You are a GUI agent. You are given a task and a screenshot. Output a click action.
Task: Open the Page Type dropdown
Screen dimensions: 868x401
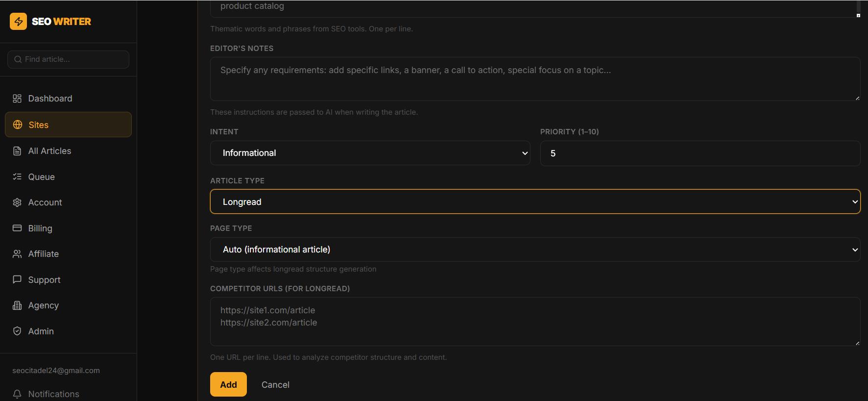535,250
